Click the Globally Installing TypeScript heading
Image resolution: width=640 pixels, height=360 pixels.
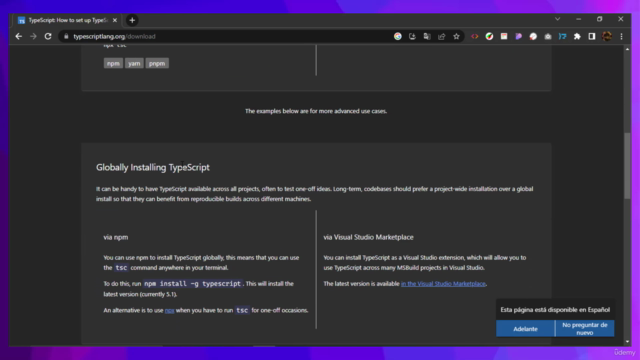tap(153, 167)
